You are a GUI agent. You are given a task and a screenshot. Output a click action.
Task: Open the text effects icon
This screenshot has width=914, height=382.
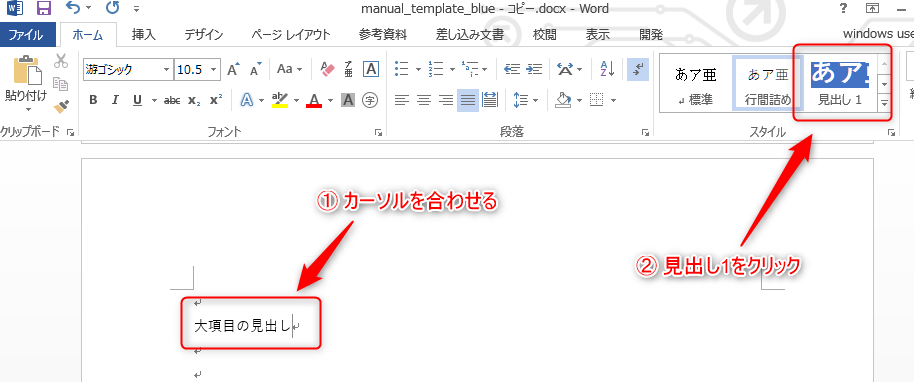tap(247, 100)
